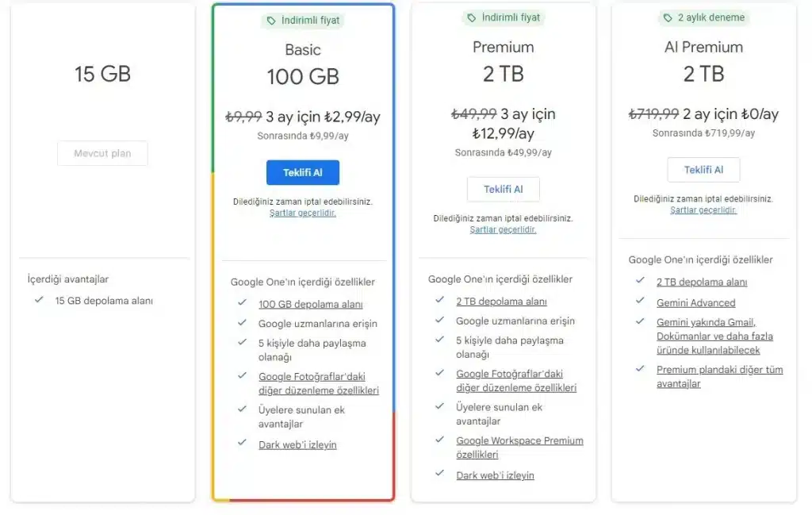Open Şartlar geçerlidir link in AI Premium plan
Screen dimensions: 812x515
click(703, 209)
